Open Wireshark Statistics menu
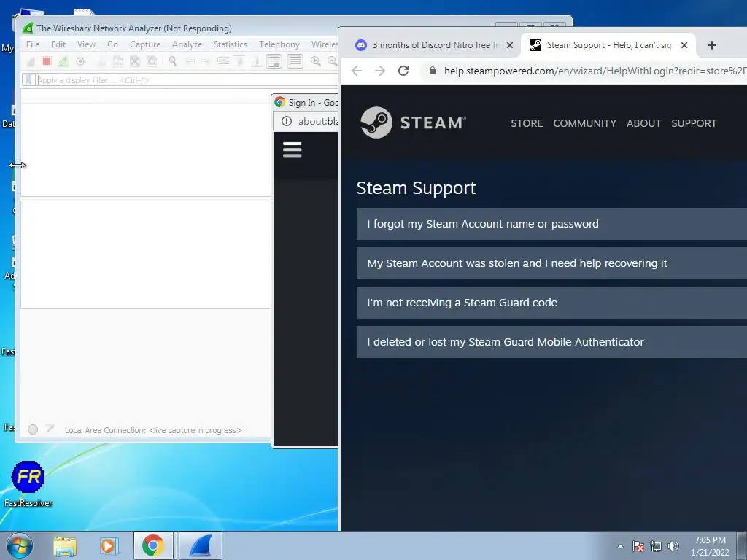747x560 pixels. 230,44
